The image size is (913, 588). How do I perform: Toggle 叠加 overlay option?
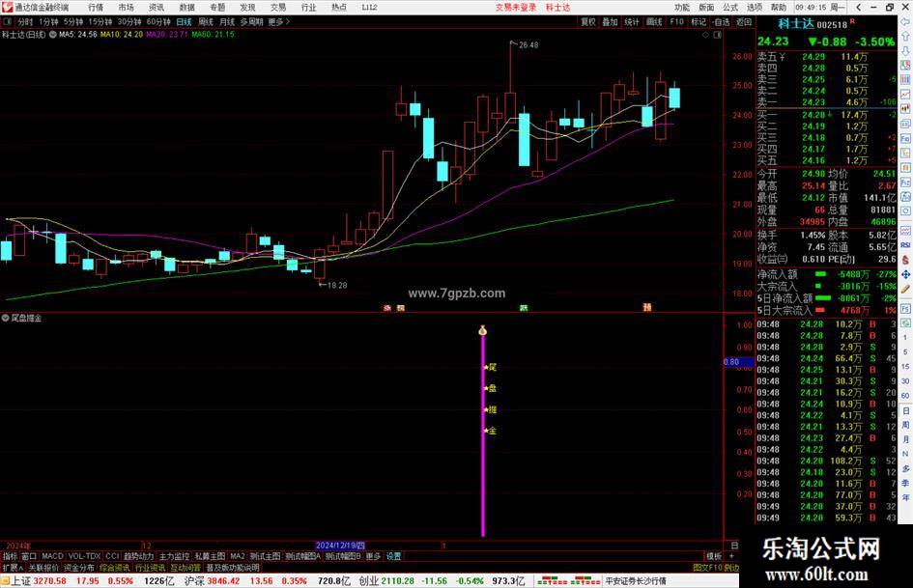click(610, 22)
